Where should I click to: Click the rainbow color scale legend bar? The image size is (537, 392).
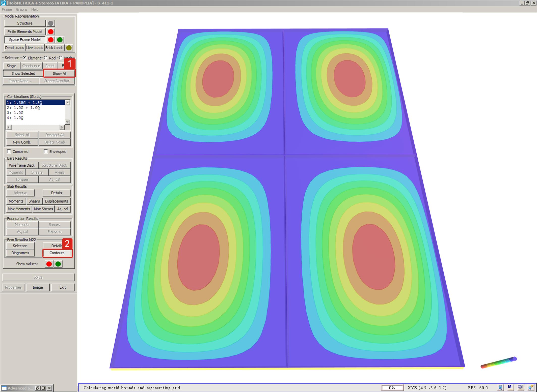tap(499, 363)
